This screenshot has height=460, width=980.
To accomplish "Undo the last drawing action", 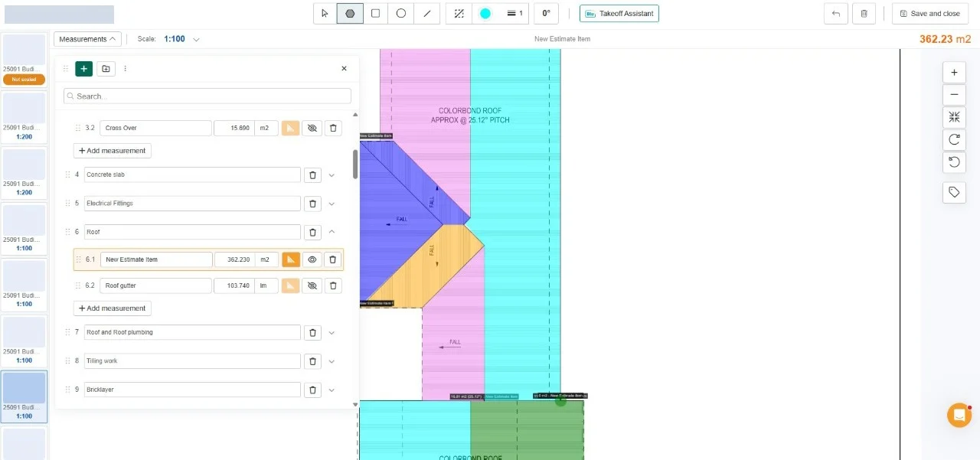I will (836, 13).
